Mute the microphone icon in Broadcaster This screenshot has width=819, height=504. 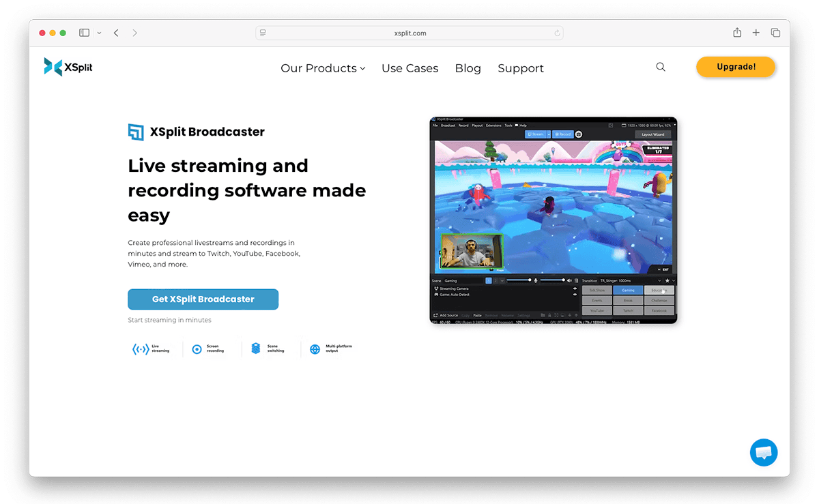[536, 281]
